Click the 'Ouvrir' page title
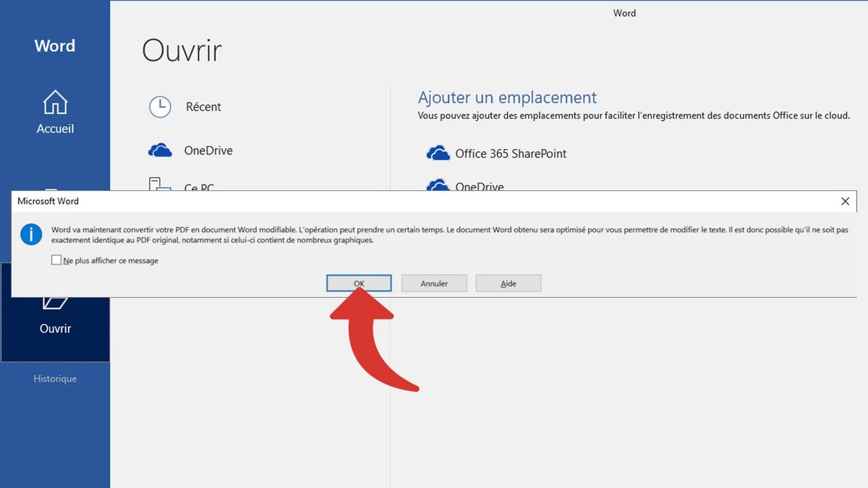868x488 pixels. coord(182,51)
